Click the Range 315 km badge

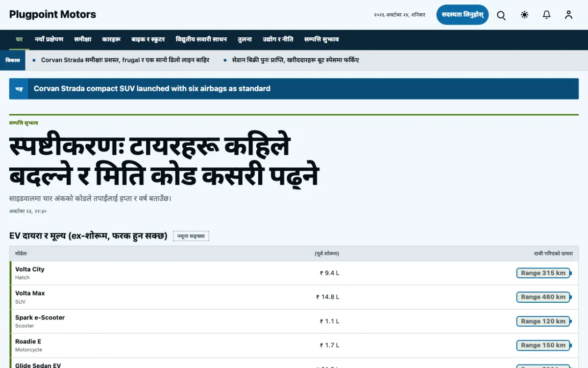[543, 273]
